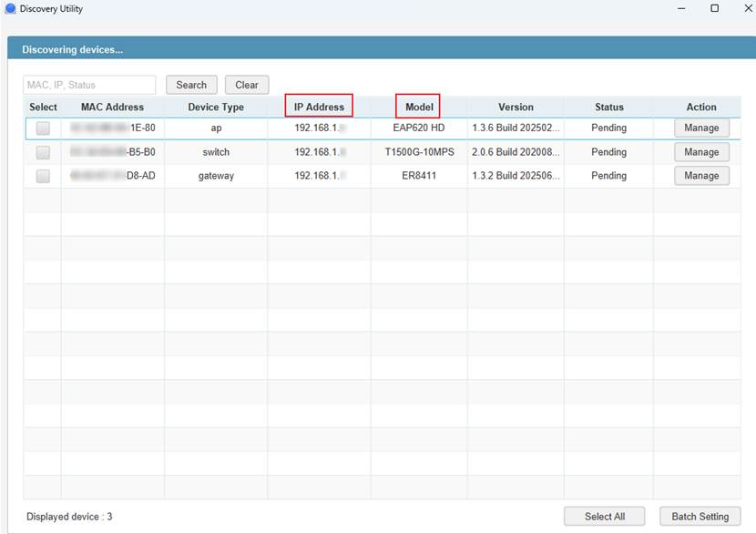
Task: Click the Device Type column header
Action: point(216,107)
